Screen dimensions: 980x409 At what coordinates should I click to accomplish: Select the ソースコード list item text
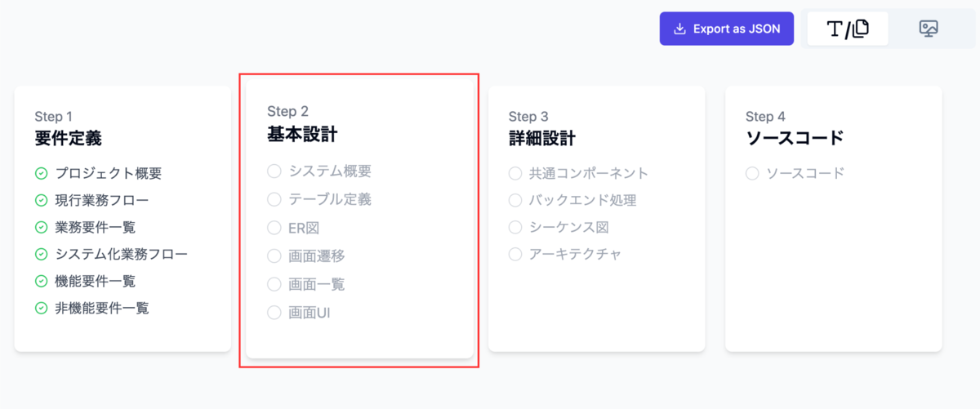tap(805, 173)
